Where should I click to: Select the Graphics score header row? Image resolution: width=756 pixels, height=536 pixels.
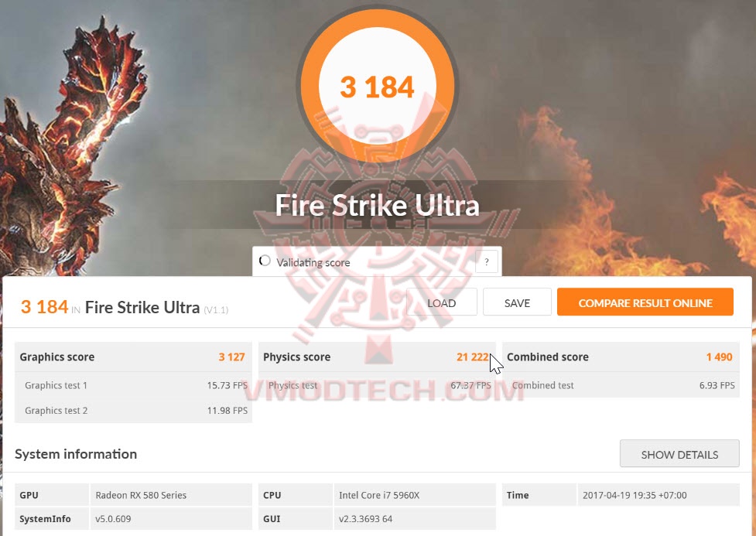pos(133,357)
